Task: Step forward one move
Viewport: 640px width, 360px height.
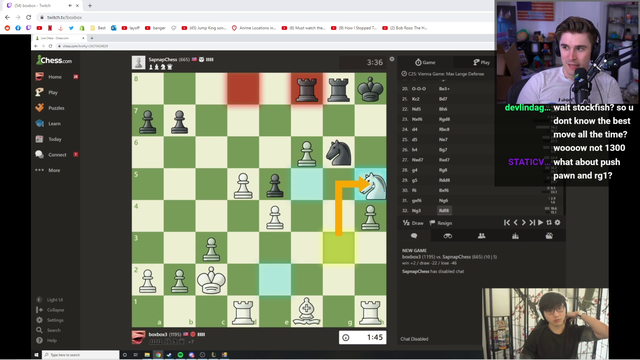Action: pos(524,222)
